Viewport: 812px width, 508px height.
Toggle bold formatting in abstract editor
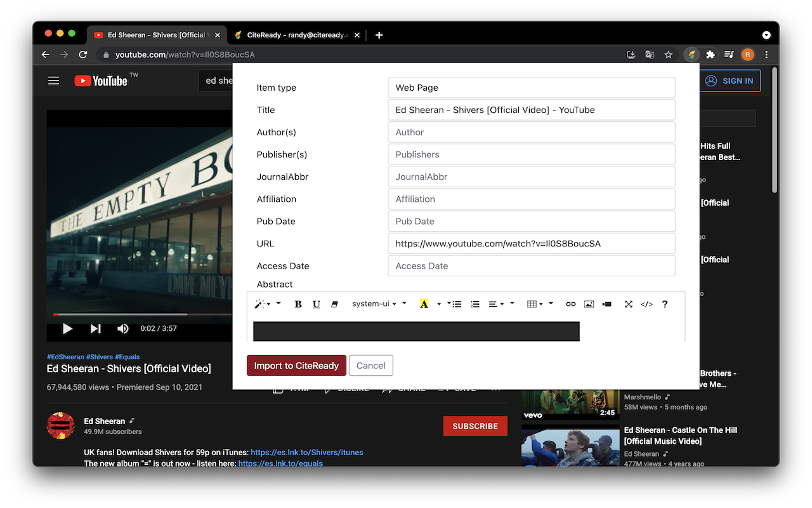[298, 304]
